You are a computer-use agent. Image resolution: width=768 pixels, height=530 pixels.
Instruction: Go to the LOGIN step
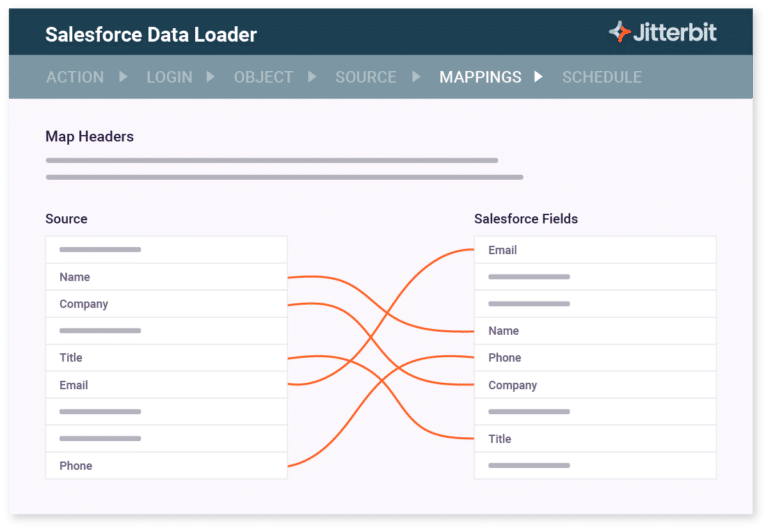pos(170,77)
